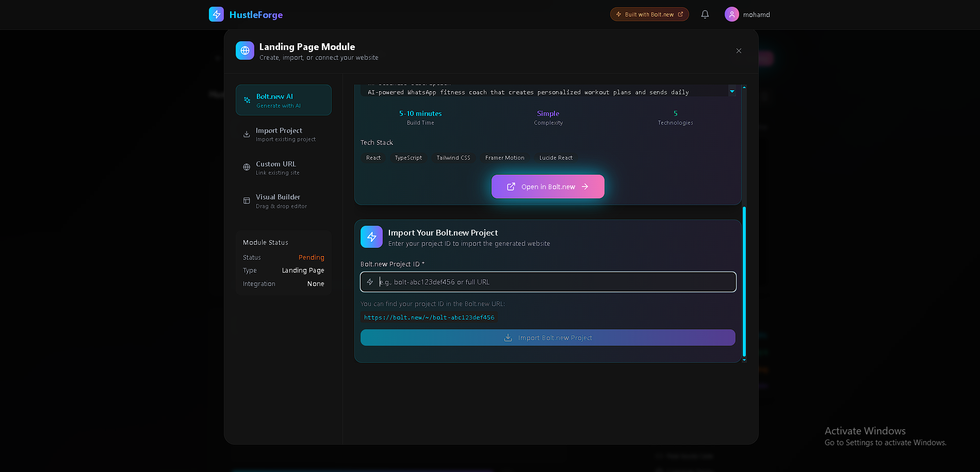980x472 pixels.
Task: Close the Landing Page Module dialog
Action: [x=739, y=51]
